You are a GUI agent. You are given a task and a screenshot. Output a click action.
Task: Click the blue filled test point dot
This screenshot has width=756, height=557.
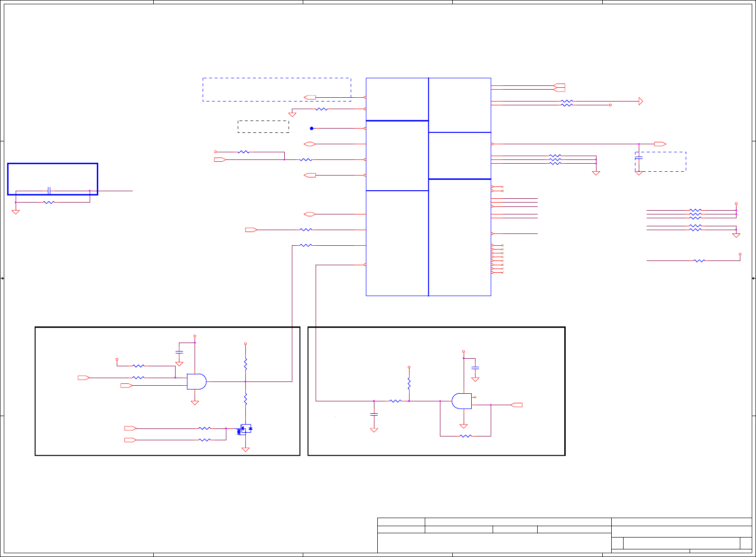(x=312, y=128)
